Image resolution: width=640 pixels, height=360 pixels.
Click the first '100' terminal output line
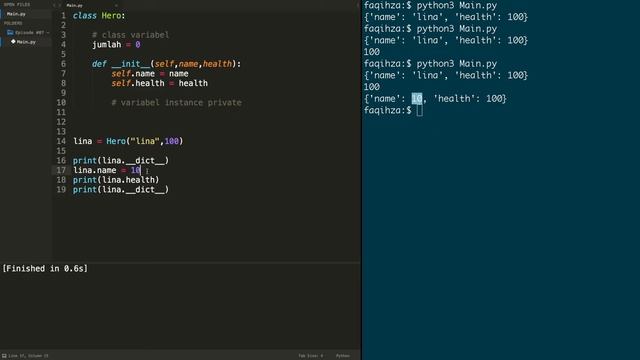[x=372, y=52]
